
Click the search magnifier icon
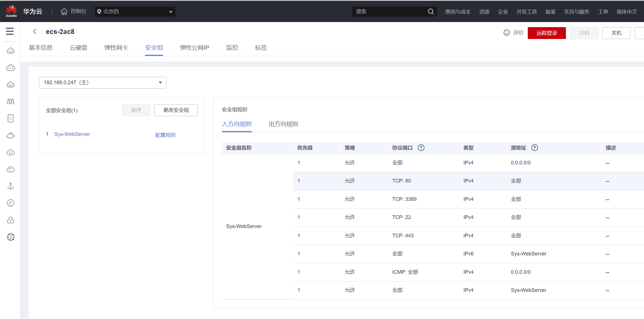430,12
